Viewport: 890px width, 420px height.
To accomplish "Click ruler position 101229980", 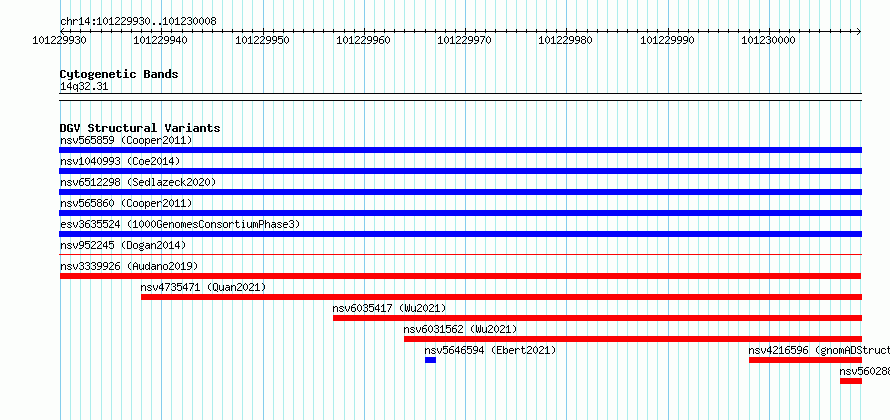I will [565, 40].
